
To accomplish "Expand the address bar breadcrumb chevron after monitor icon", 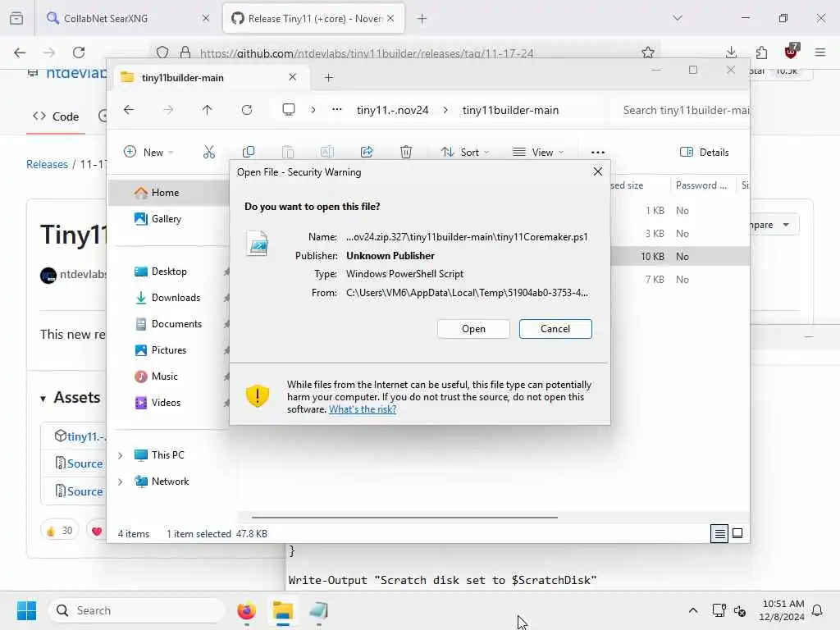I will pyautogui.click(x=313, y=110).
